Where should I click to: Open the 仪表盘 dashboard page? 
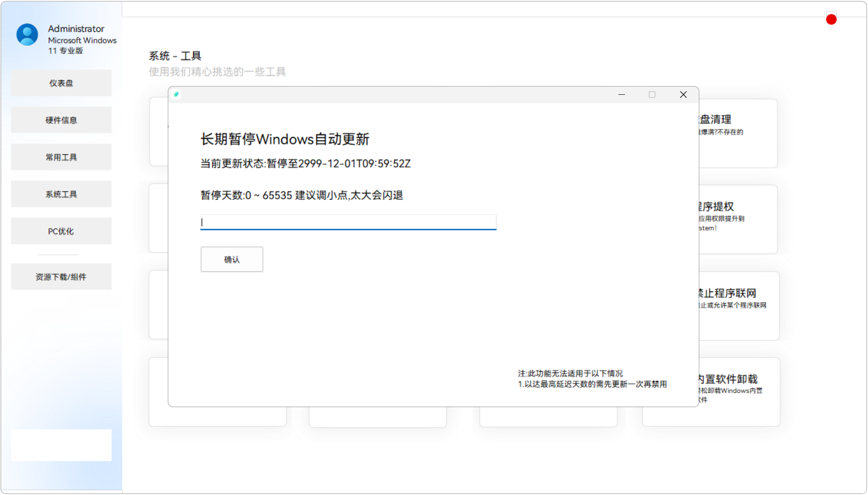[61, 83]
